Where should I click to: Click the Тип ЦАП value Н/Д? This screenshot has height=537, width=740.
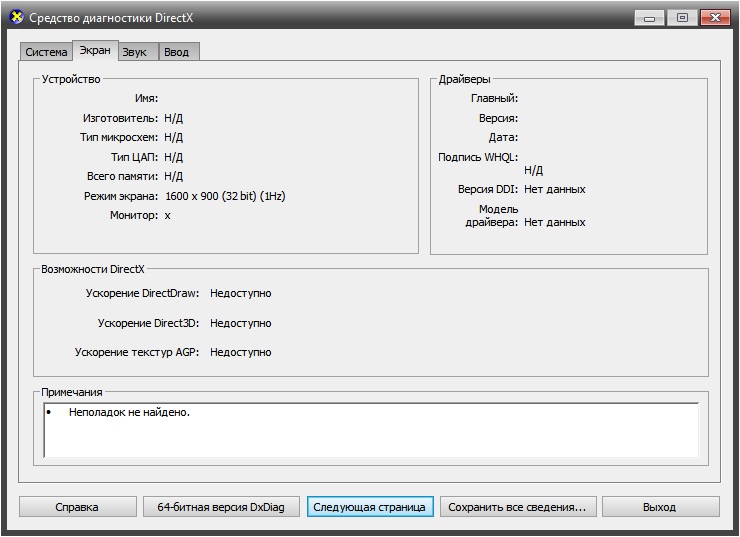click(173, 157)
